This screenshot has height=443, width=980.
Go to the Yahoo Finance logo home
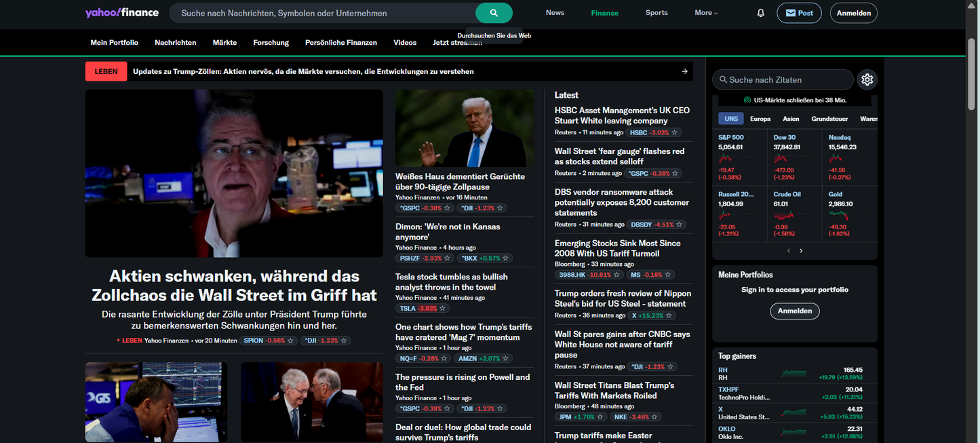(x=122, y=13)
